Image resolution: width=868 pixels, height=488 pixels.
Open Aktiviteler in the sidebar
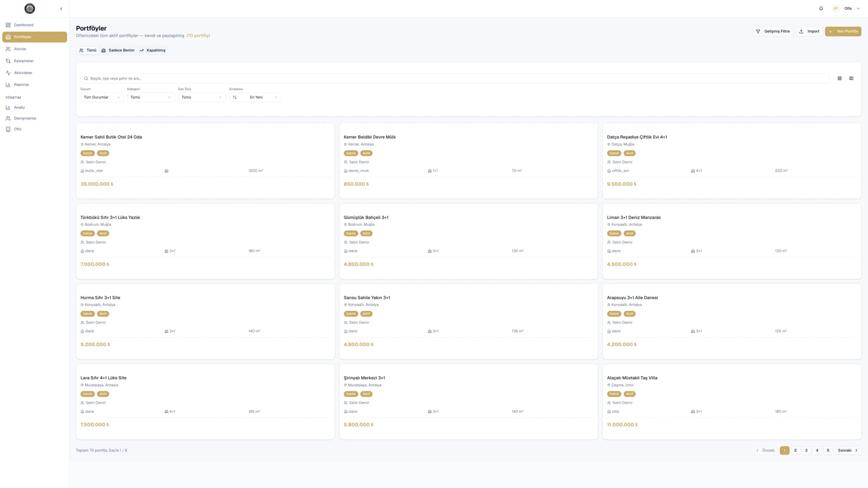click(x=35, y=73)
